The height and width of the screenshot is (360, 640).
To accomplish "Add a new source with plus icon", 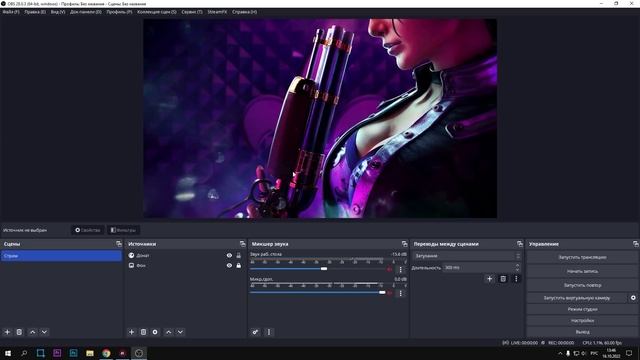I will click(x=131, y=332).
